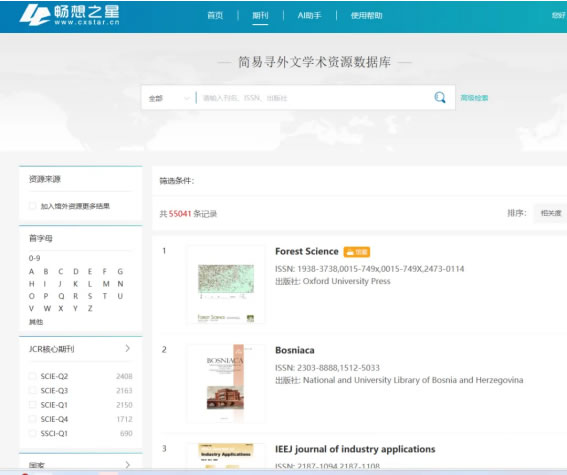The height and width of the screenshot is (475, 567).
Task: Filter journals by letter O
Action: click(x=32, y=296)
